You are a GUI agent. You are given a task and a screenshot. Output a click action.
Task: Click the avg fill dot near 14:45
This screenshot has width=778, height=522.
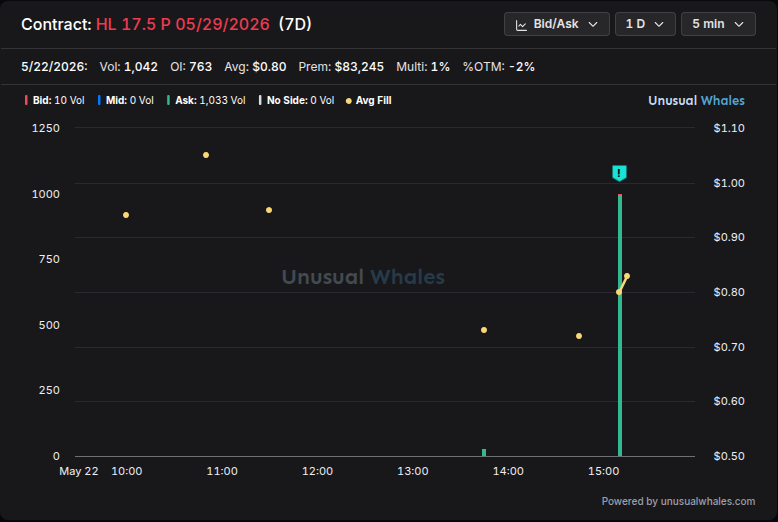(x=579, y=336)
